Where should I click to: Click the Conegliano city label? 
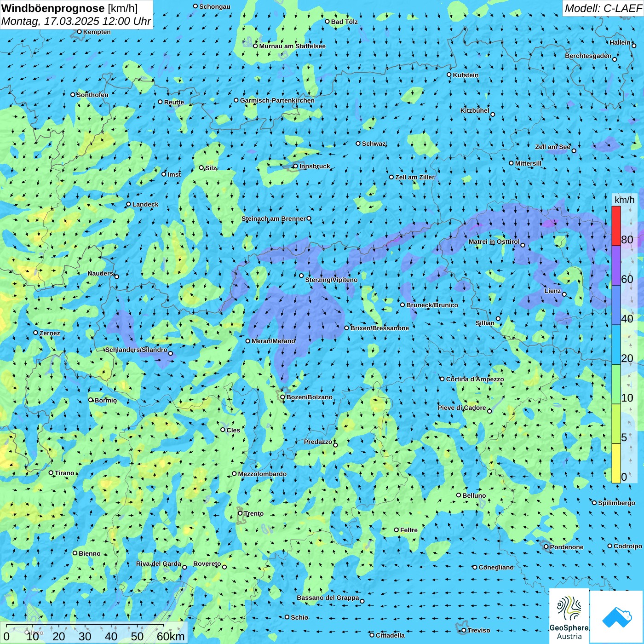coord(496,567)
